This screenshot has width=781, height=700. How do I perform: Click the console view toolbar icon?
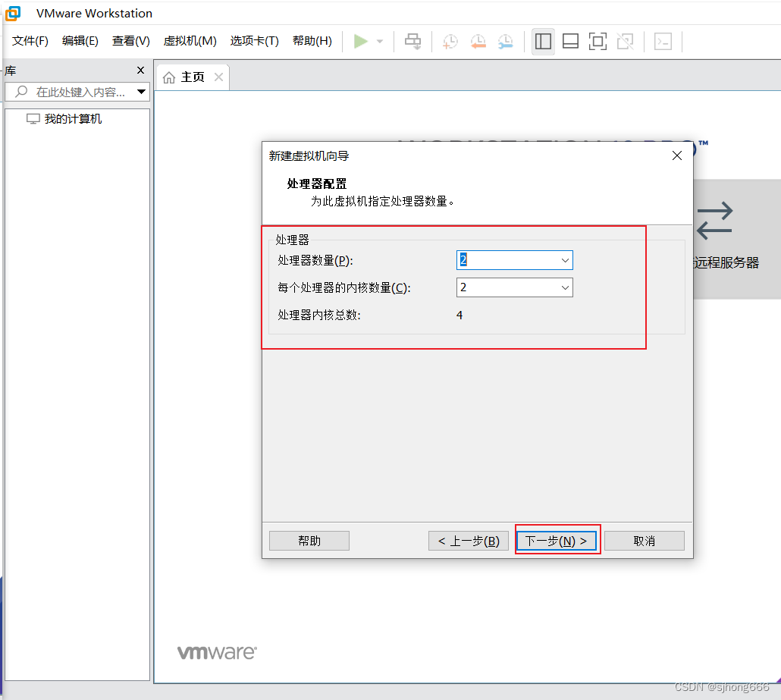(663, 42)
